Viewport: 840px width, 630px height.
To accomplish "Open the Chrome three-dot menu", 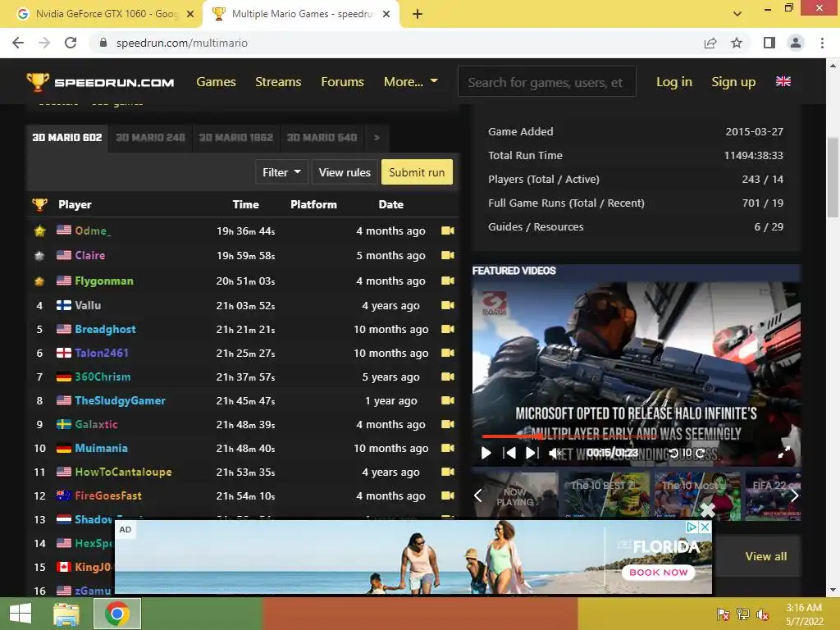I will [822, 43].
